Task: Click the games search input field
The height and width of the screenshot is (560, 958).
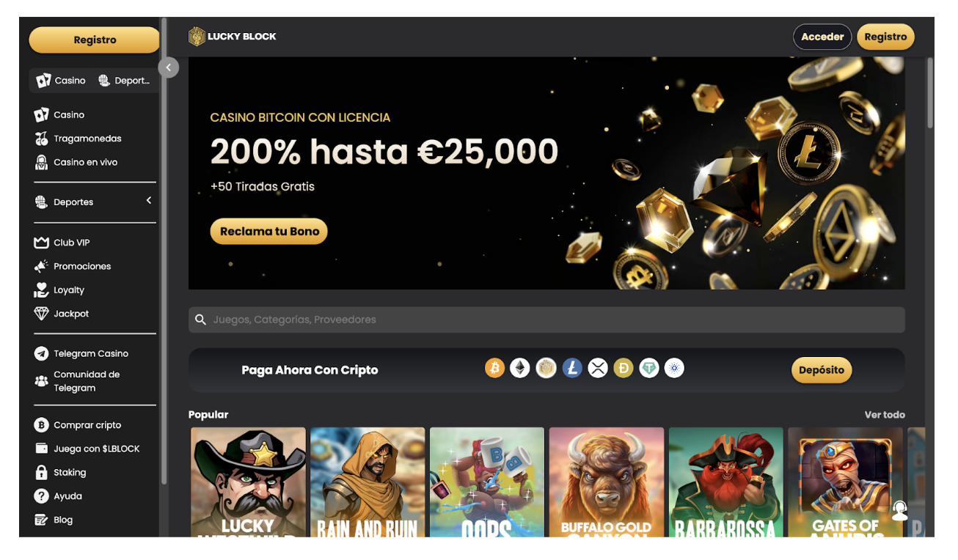Action: (546, 320)
